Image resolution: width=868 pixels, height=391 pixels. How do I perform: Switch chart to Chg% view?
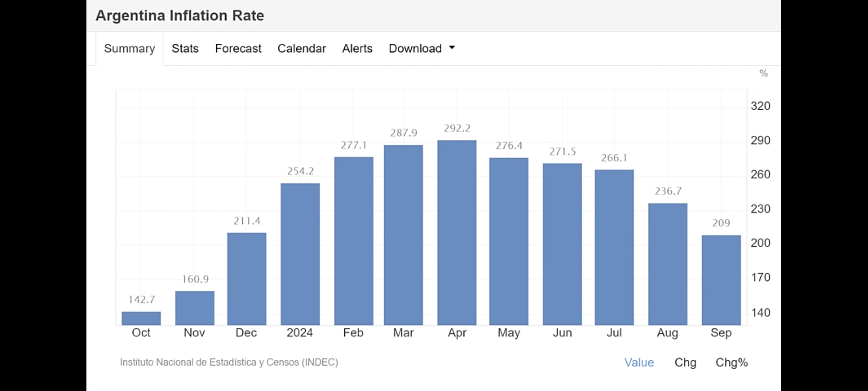click(731, 362)
